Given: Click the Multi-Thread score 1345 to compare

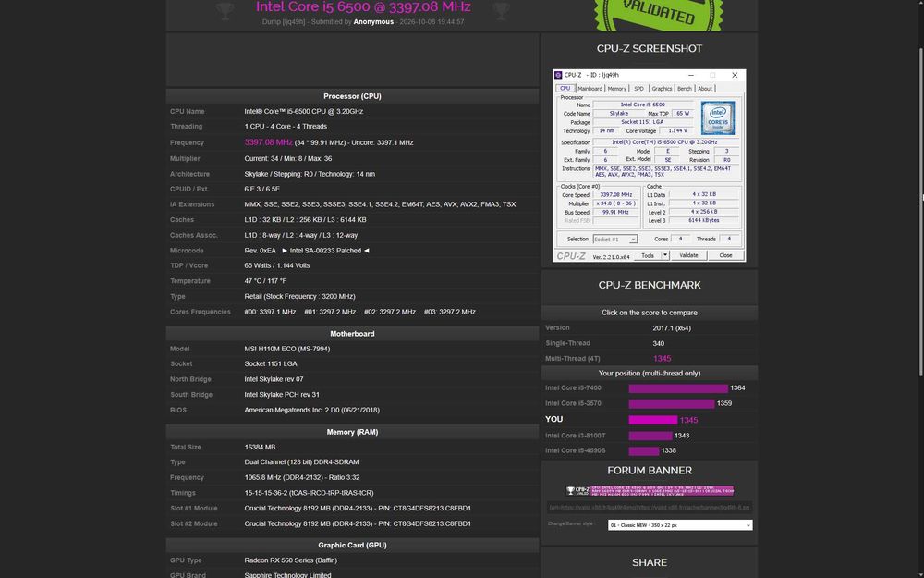Looking at the screenshot, I should (x=662, y=359).
